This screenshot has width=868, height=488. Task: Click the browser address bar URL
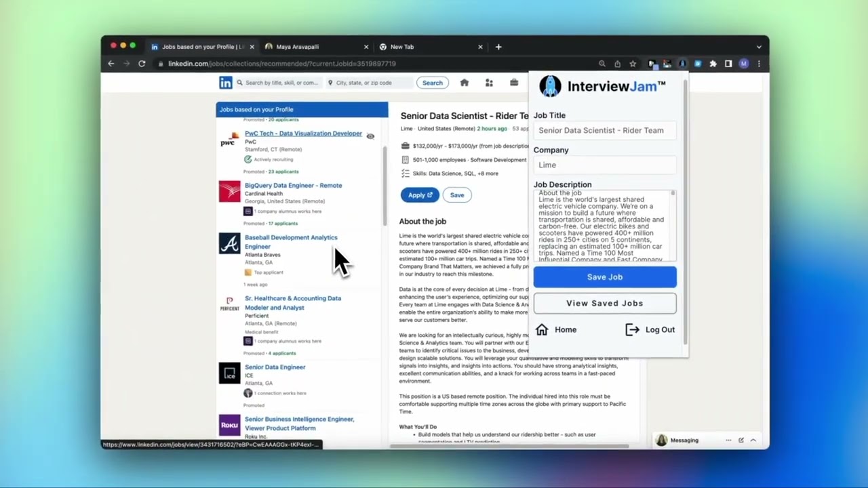click(281, 64)
